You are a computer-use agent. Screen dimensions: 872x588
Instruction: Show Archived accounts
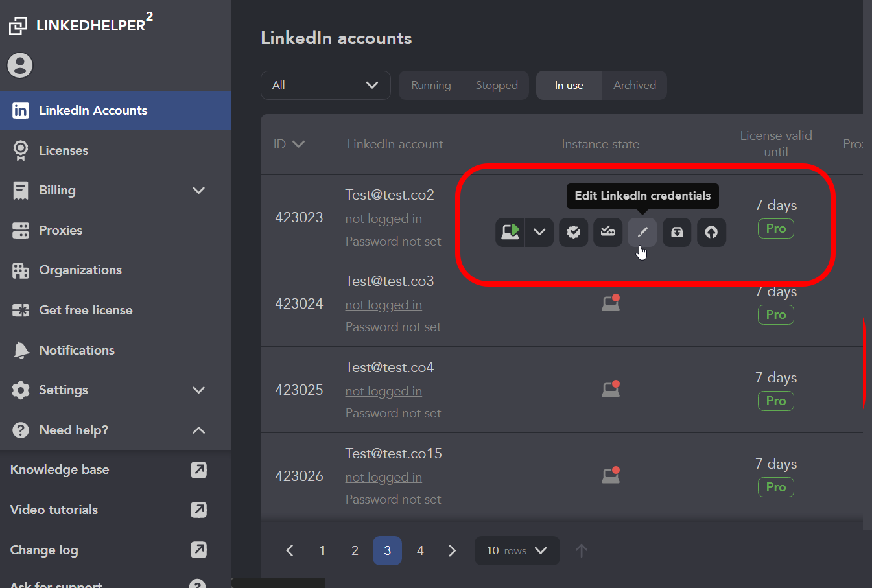635,85
